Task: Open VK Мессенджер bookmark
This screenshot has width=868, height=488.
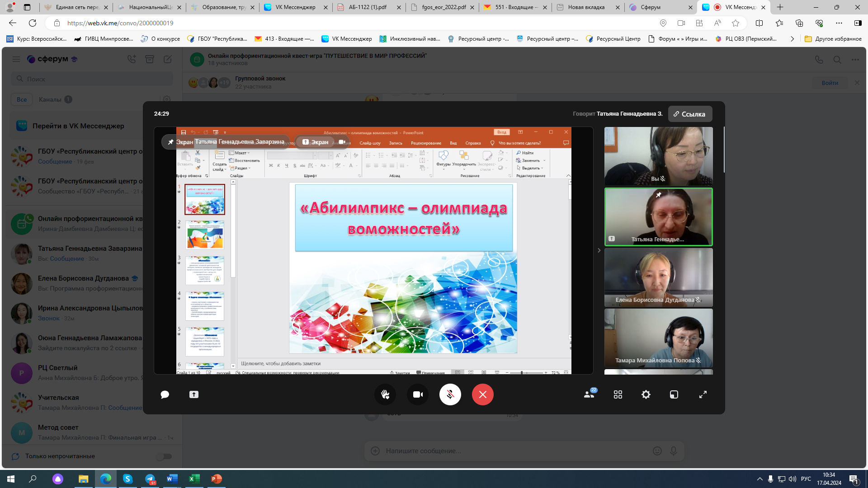Action: pyautogui.click(x=346, y=39)
